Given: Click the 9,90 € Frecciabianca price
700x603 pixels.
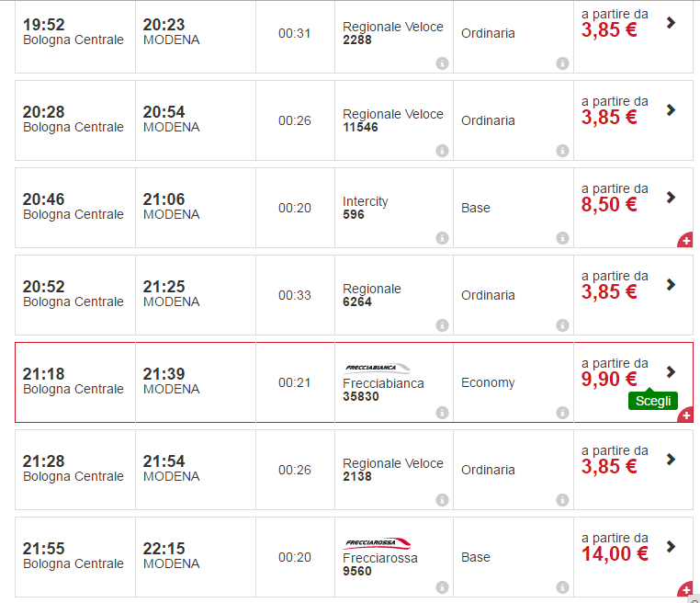Looking at the screenshot, I should [609, 379].
